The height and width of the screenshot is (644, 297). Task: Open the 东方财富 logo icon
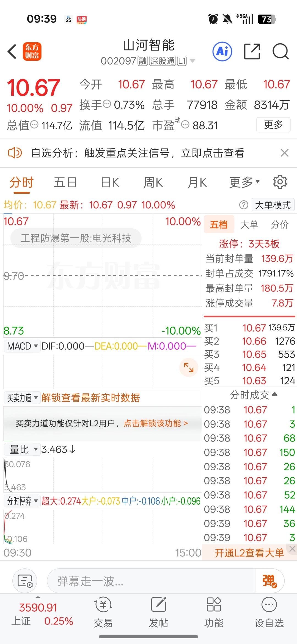(x=32, y=51)
